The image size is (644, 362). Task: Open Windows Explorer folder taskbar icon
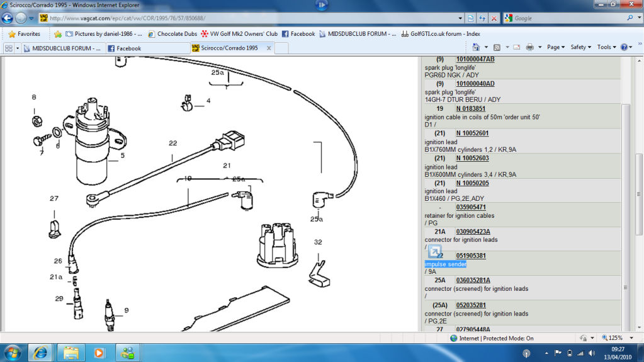pyautogui.click(x=71, y=353)
